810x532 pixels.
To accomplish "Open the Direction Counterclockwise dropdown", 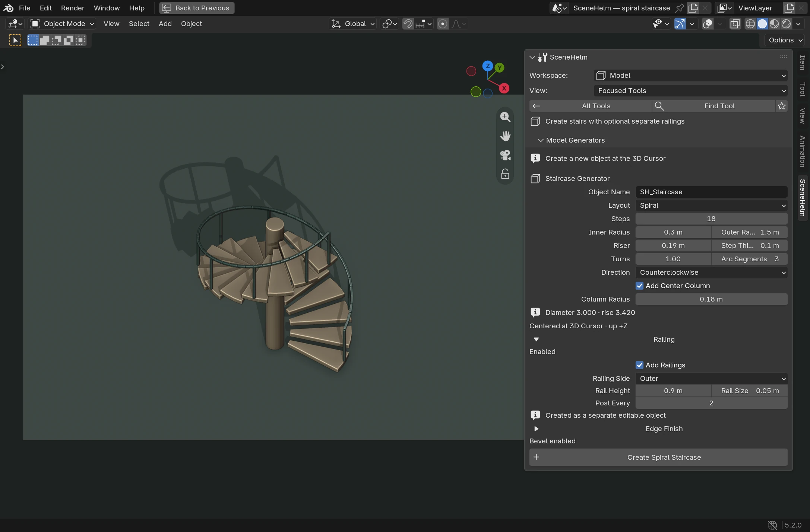I will click(711, 273).
